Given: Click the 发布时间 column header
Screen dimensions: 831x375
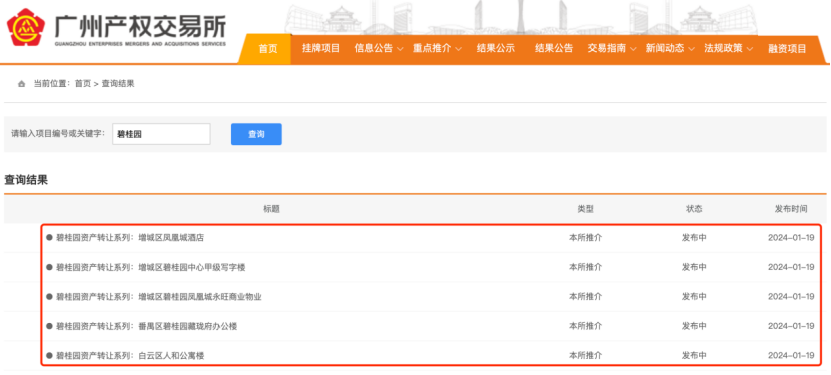Looking at the screenshot, I should click(x=791, y=209).
